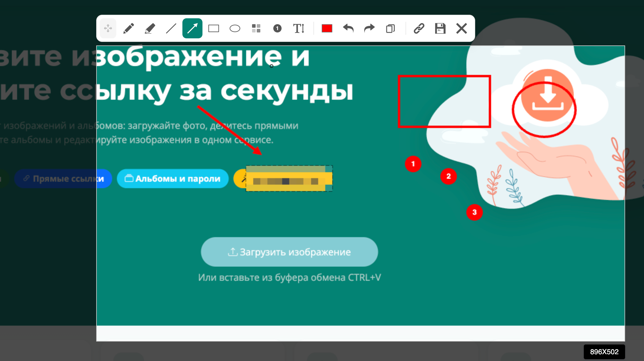Select the Text tool

(x=299, y=29)
